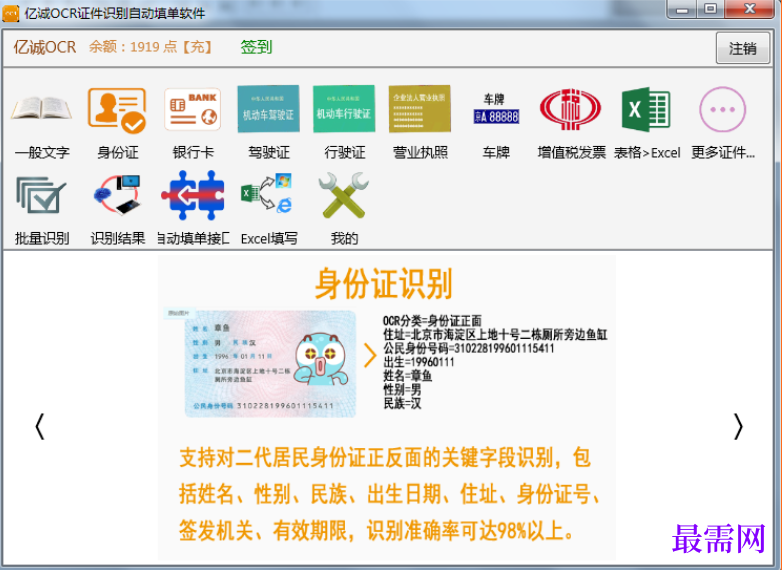View the 识别结果 recognition results icon
The image size is (784, 570).
point(118,195)
